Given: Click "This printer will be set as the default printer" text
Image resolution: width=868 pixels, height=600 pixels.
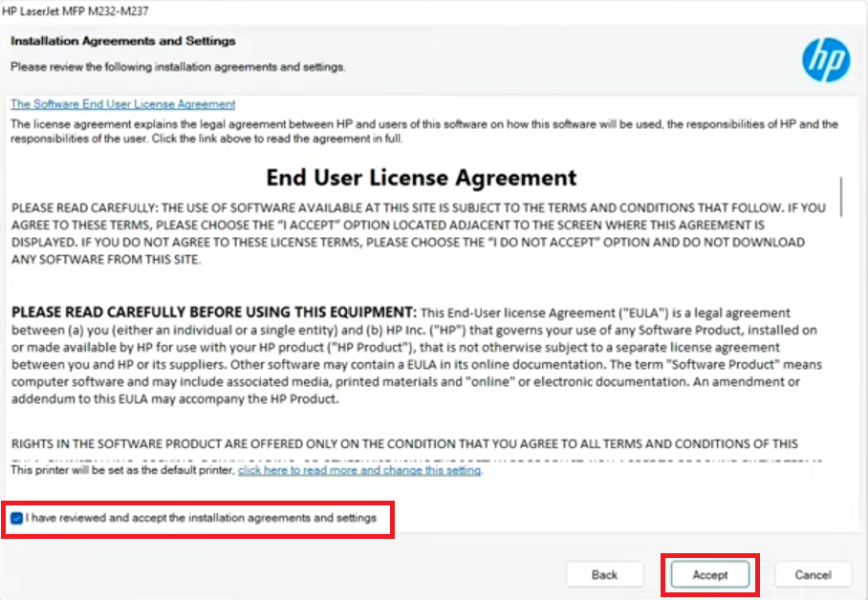Looking at the screenshot, I should [x=123, y=470].
